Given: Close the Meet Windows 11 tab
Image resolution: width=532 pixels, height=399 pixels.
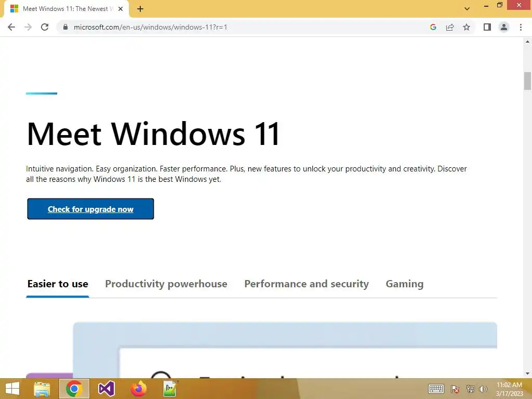Looking at the screenshot, I should (x=121, y=9).
